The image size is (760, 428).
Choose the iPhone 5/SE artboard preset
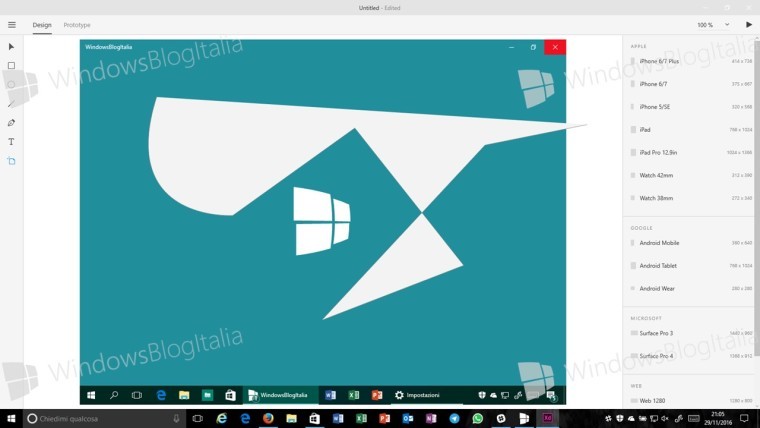tap(691, 107)
